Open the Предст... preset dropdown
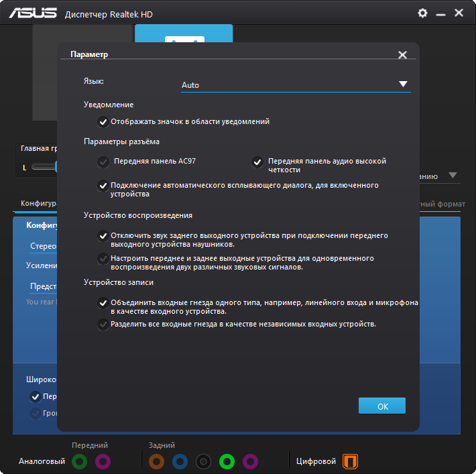The image size is (476, 474). [43, 286]
